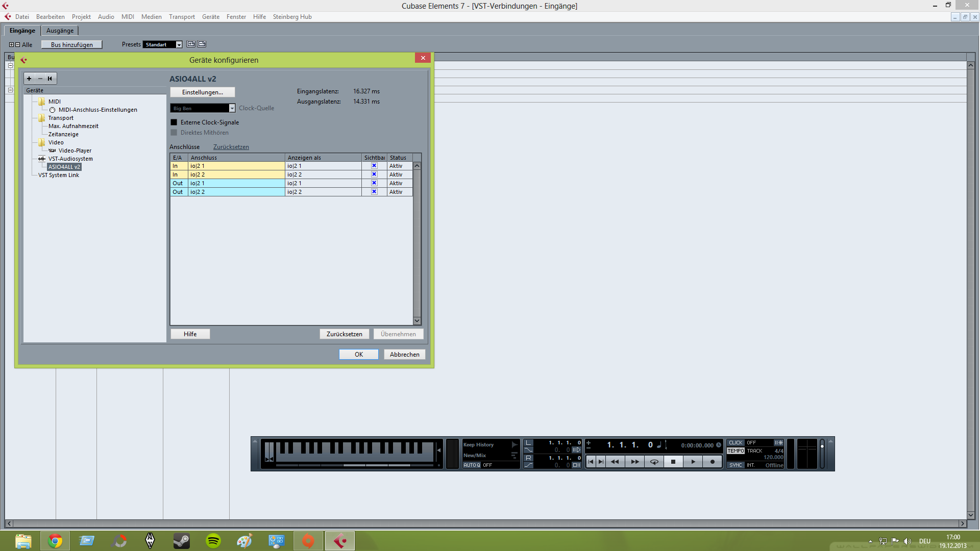
Task: Toggle AUTO Q in transport panel
Action: coord(472,465)
